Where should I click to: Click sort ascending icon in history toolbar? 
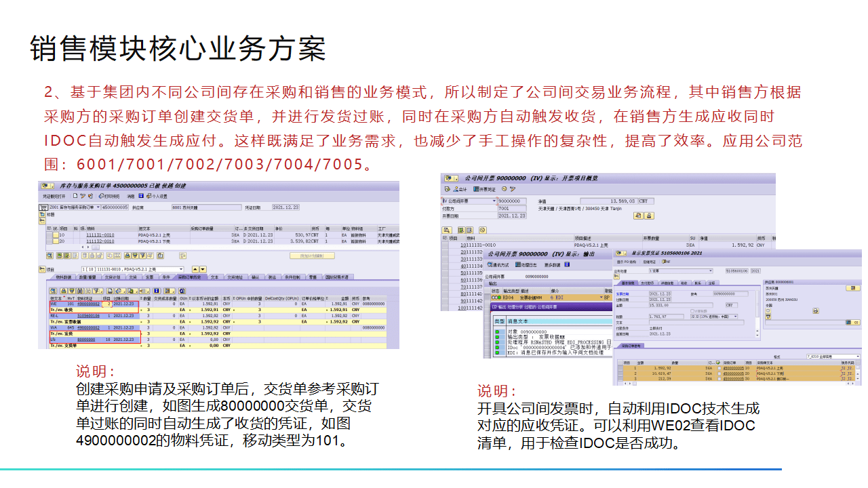63,291
